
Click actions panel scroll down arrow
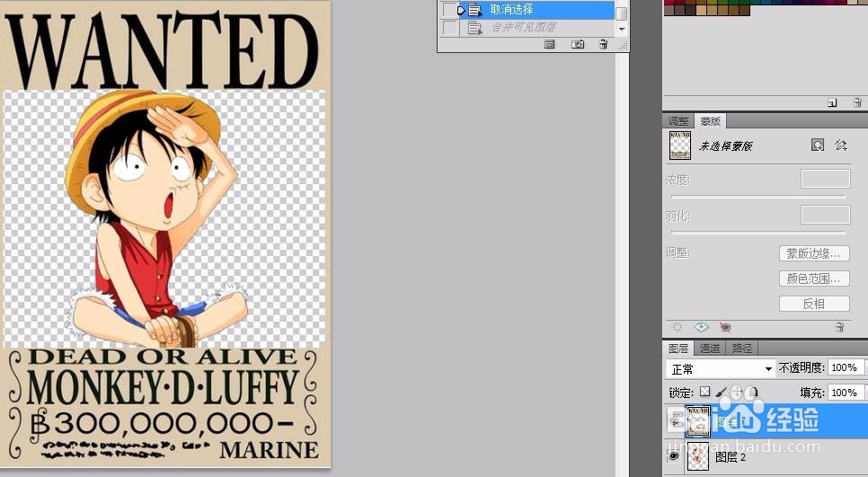point(622,29)
